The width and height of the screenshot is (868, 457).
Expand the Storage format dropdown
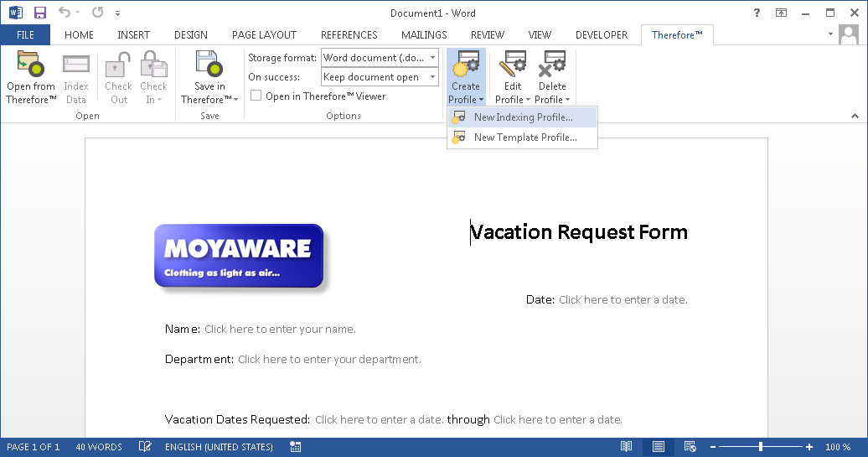[432, 58]
